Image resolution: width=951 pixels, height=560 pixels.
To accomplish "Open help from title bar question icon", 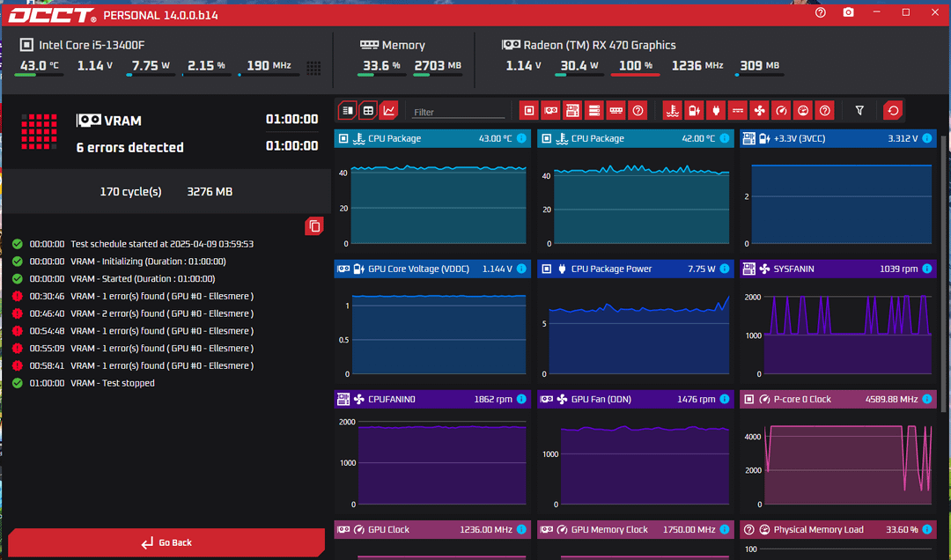I will click(821, 12).
